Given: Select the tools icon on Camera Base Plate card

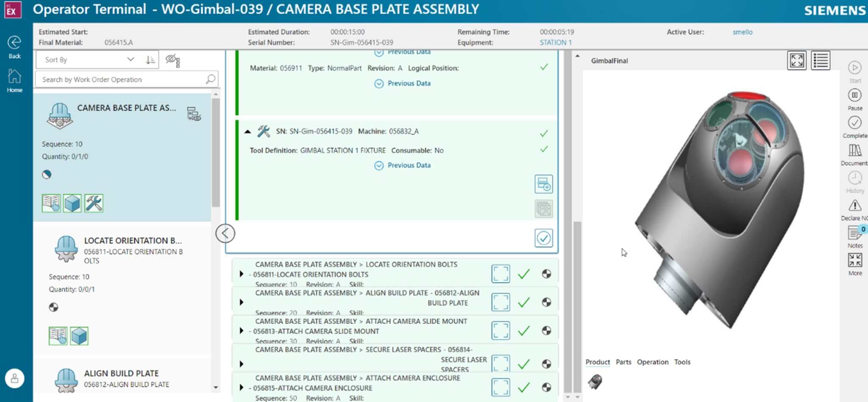Looking at the screenshot, I should (93, 203).
